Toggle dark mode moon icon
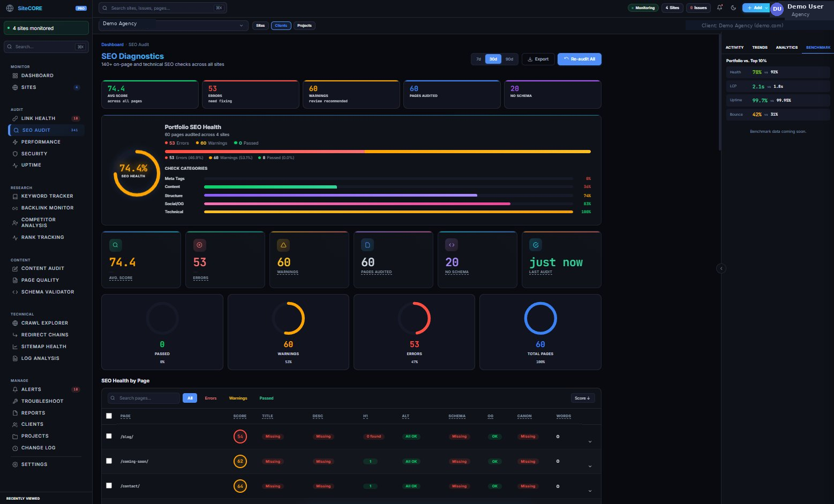834x504 pixels. point(733,7)
